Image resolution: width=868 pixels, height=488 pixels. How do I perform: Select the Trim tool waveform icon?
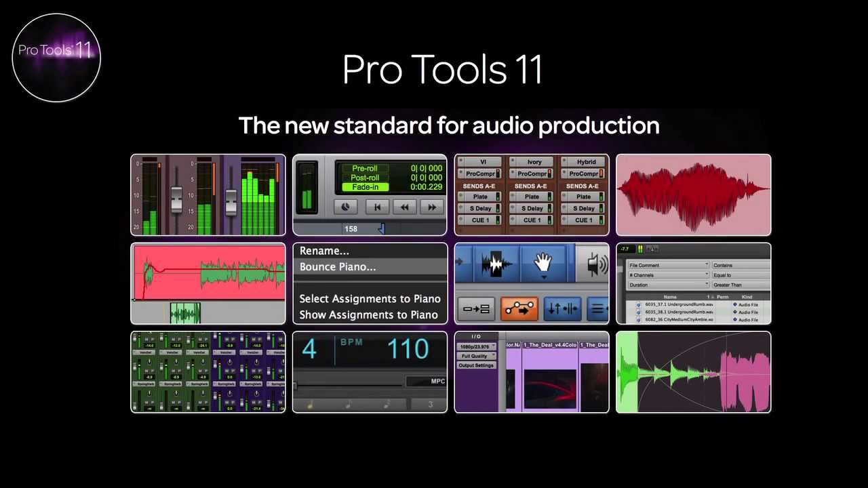pyautogui.click(x=497, y=264)
